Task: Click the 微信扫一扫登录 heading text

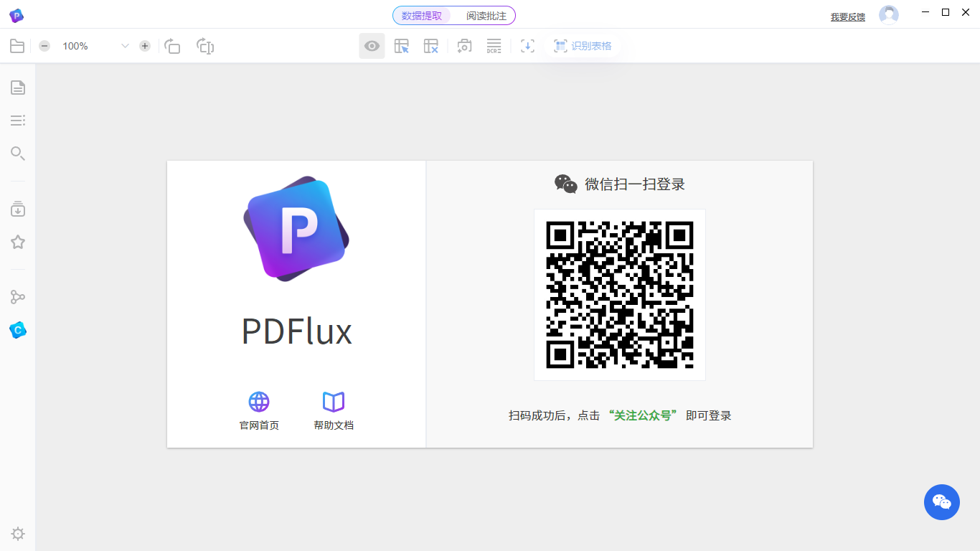Action: [x=635, y=184]
